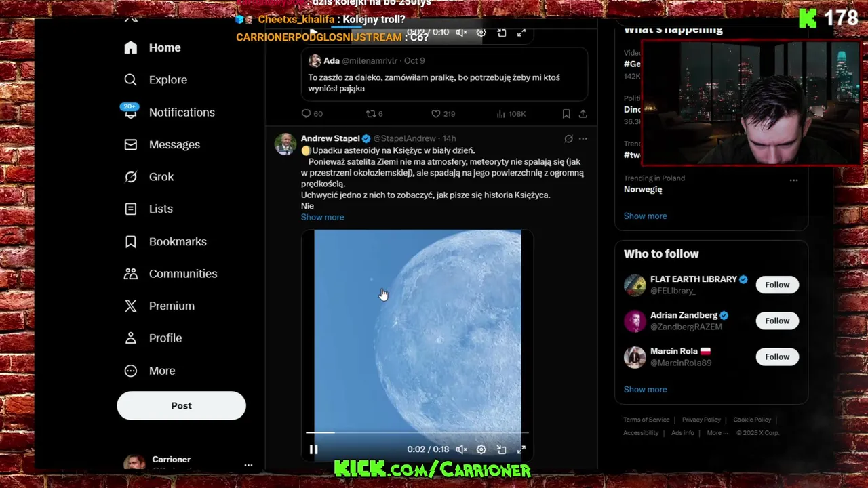
Task: Follow FLAT EARTH LIBRARY account
Action: pos(777,285)
